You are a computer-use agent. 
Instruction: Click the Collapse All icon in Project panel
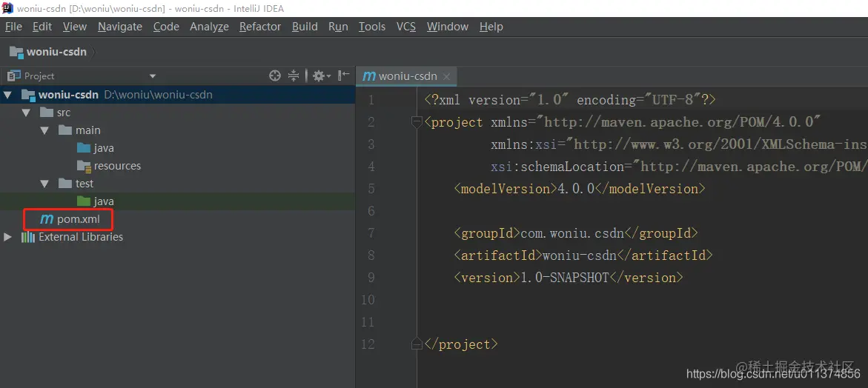[x=294, y=76]
